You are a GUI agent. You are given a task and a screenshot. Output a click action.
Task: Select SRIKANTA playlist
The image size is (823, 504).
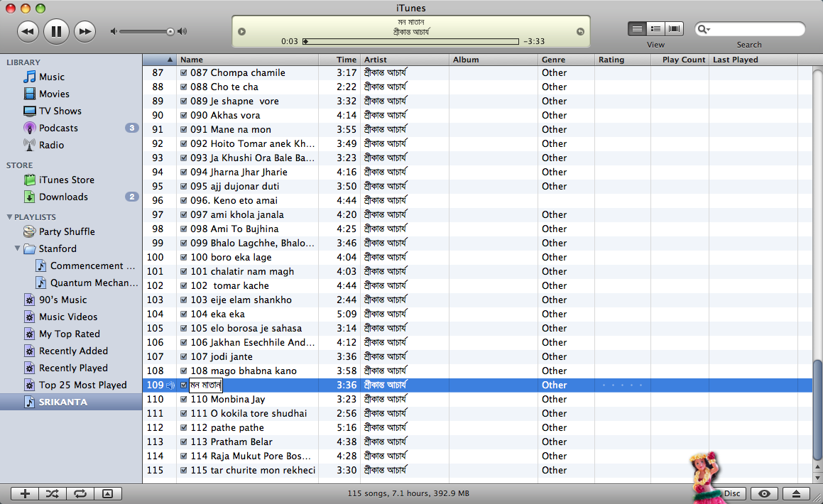(71, 402)
